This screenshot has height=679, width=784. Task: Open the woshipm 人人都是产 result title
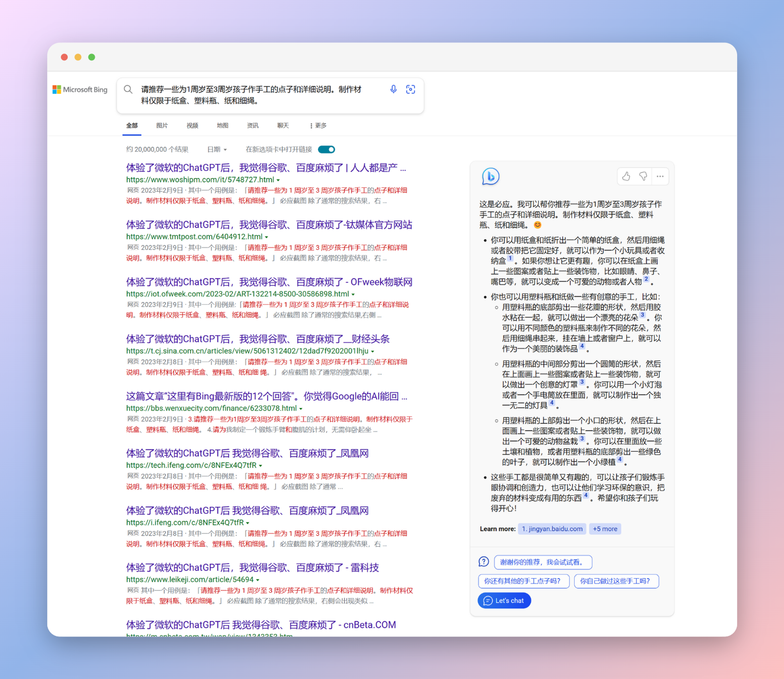pos(266,168)
